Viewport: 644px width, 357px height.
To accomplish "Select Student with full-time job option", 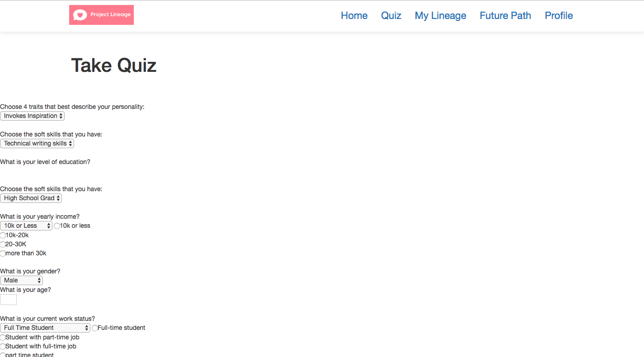I will point(3,347).
